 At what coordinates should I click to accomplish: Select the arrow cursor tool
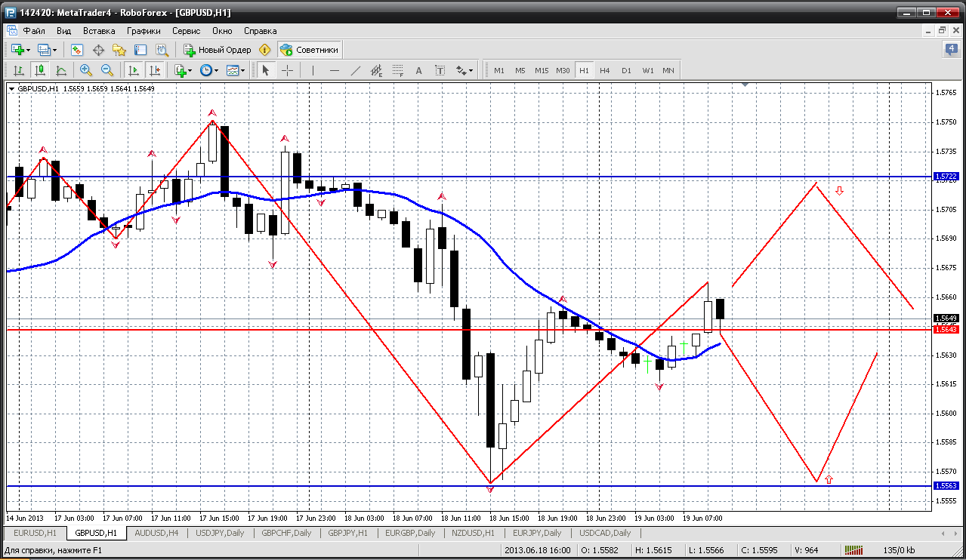(x=266, y=70)
